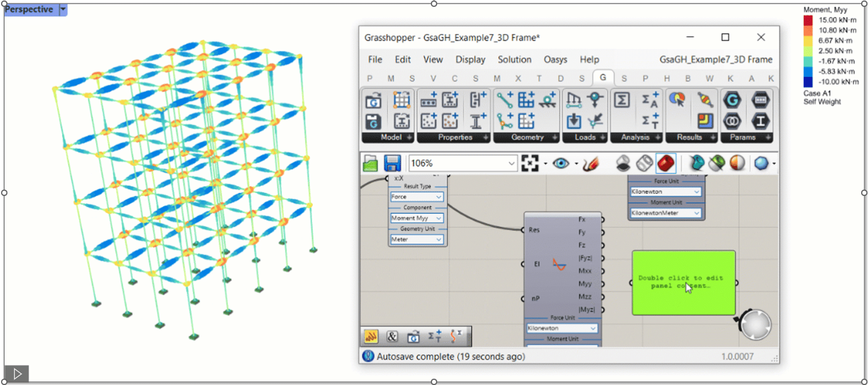This screenshot has height=385, width=868.
Task: Click the Create Analysis Task sigma-T icon
Action: click(x=650, y=121)
